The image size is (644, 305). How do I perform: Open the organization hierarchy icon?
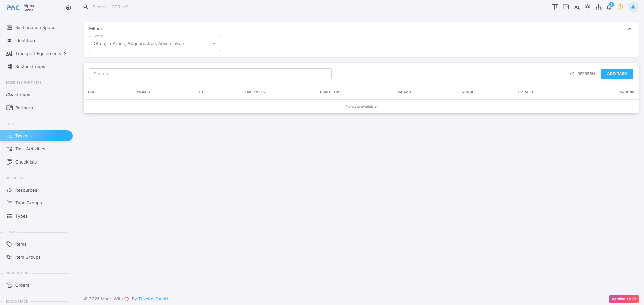(x=598, y=7)
